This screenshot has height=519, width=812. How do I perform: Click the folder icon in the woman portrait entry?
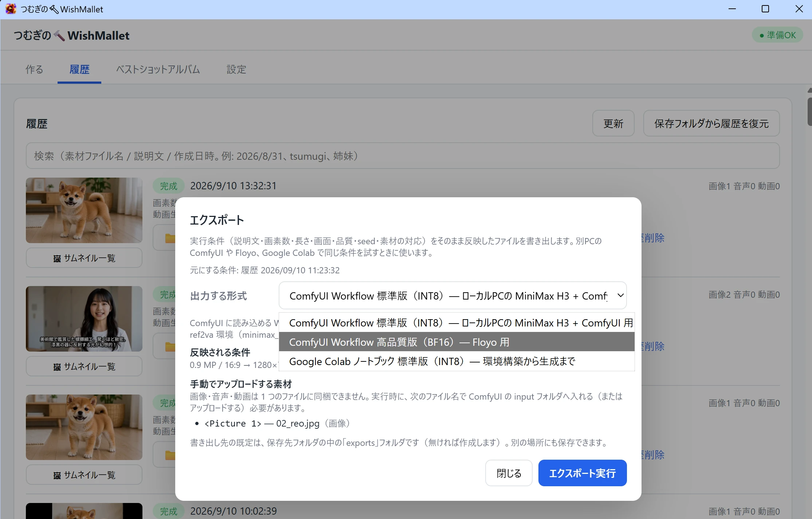(x=170, y=347)
